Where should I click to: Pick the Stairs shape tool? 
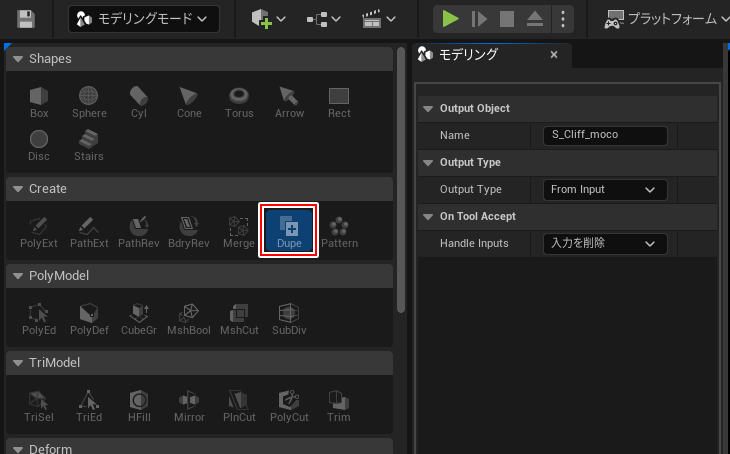tap(89, 145)
